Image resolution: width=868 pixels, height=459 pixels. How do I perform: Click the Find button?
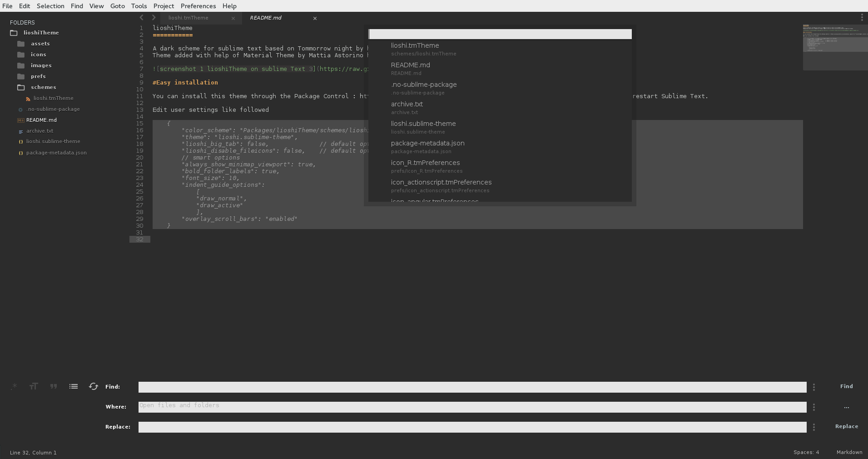coord(846,386)
